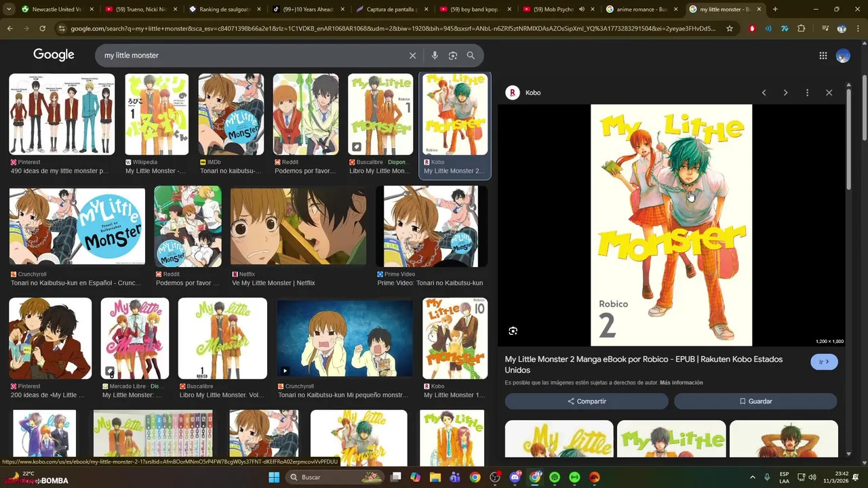The image size is (868, 488).
Task: Open the Chrome extensions puzzle icon
Action: click(802, 28)
